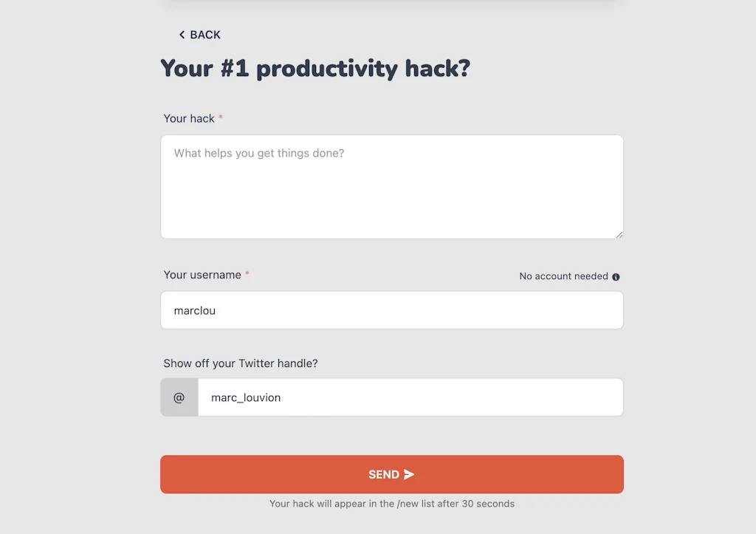This screenshot has width=756, height=534.
Task: Click the back chevron arrow icon
Action: [x=182, y=34]
